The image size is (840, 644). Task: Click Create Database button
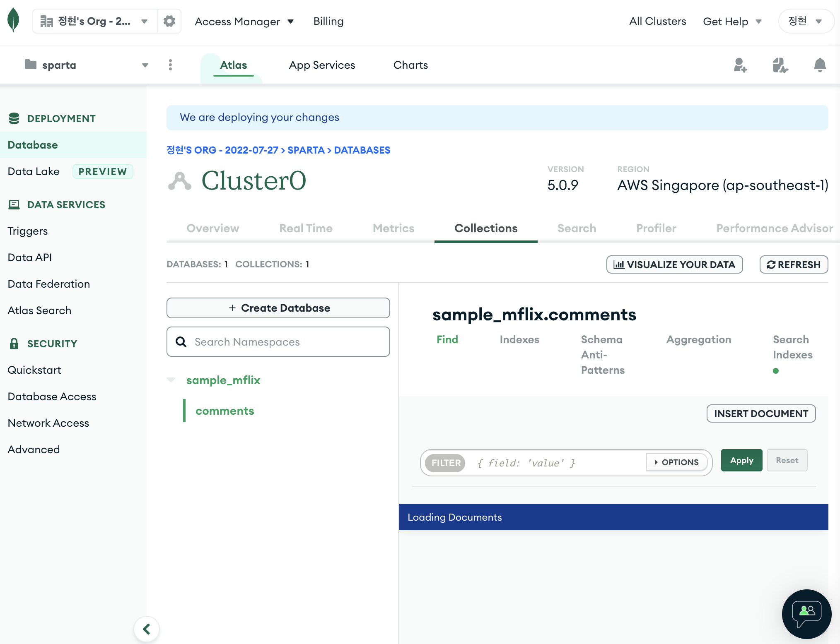tap(278, 308)
